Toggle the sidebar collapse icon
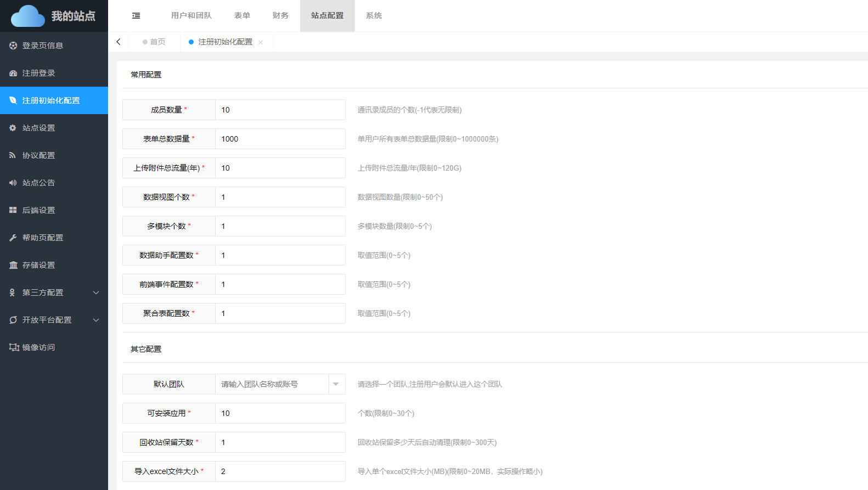Viewport: 868px width, 490px height. point(136,16)
